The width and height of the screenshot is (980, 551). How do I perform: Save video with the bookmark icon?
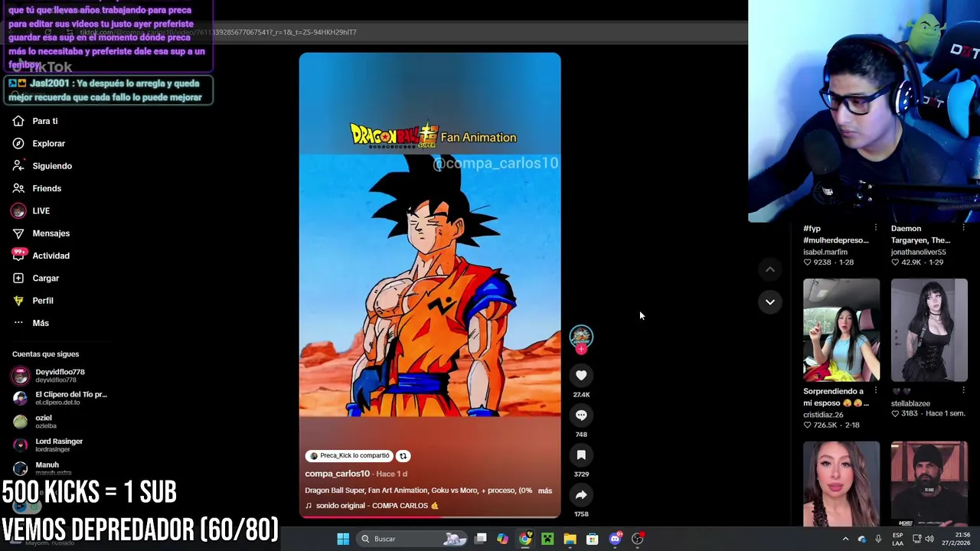pos(581,455)
